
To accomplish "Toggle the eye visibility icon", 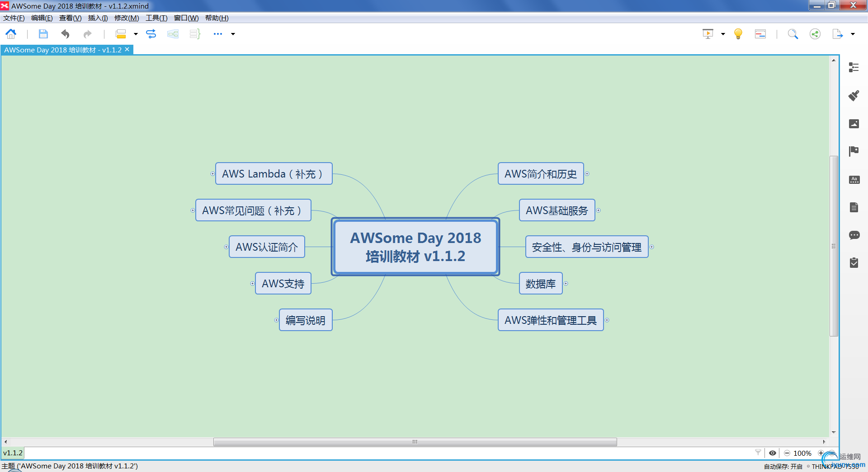I will tap(773, 453).
